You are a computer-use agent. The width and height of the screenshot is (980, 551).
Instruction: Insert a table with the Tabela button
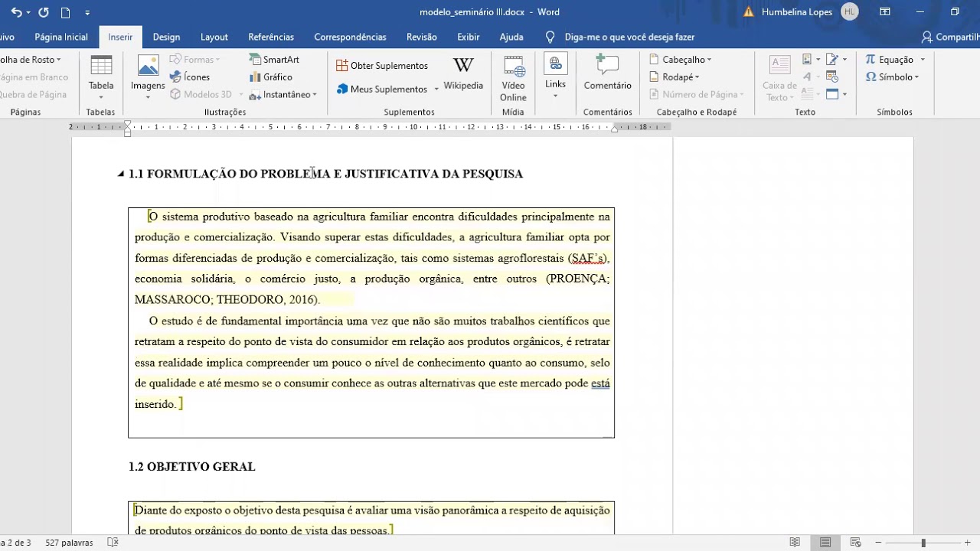[x=101, y=77]
